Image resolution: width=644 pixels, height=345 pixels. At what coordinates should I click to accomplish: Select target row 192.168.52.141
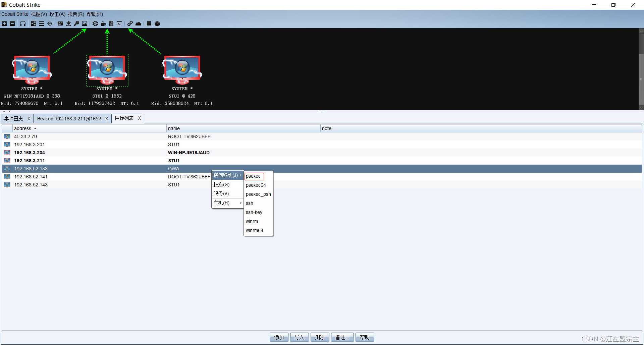click(322, 177)
